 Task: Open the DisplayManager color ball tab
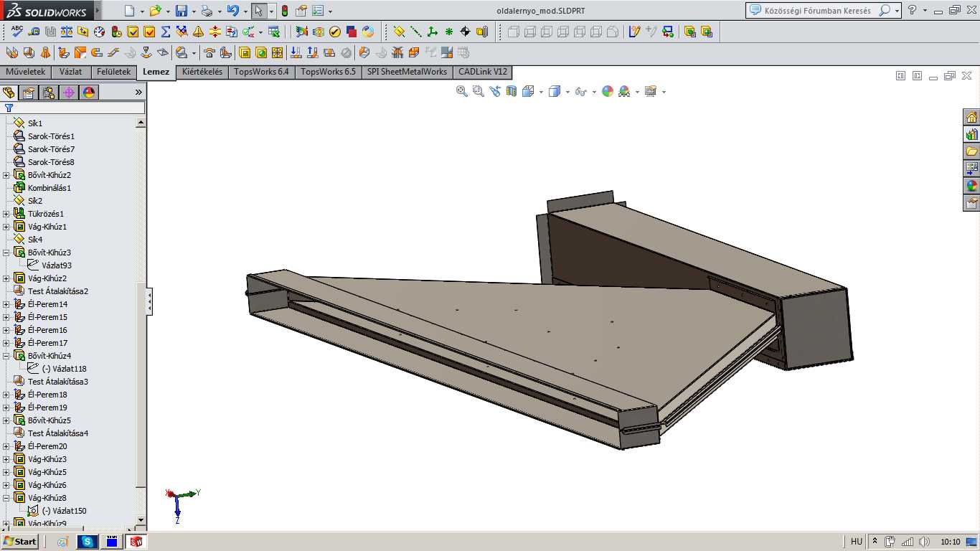tap(89, 92)
